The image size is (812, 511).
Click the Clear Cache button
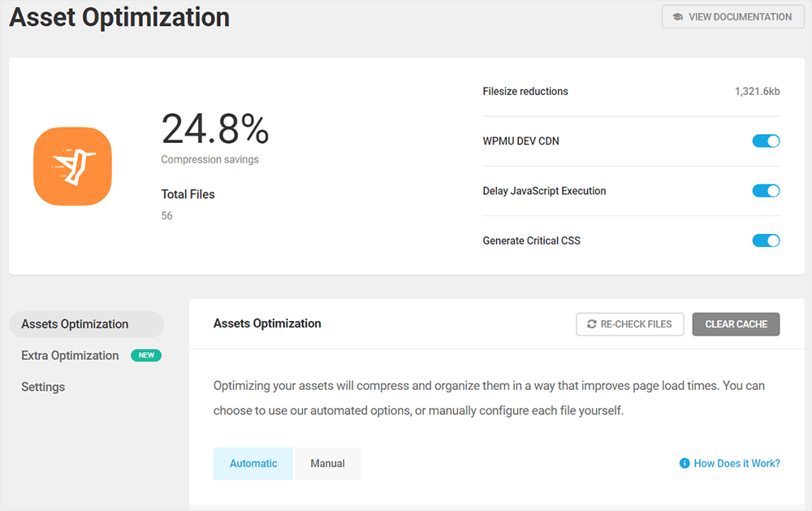coord(736,324)
